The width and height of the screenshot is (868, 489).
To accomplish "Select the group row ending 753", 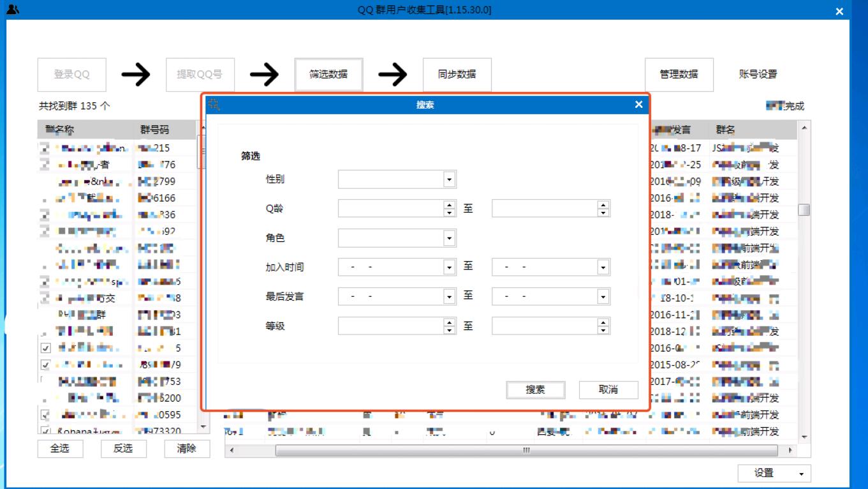I will (x=117, y=381).
